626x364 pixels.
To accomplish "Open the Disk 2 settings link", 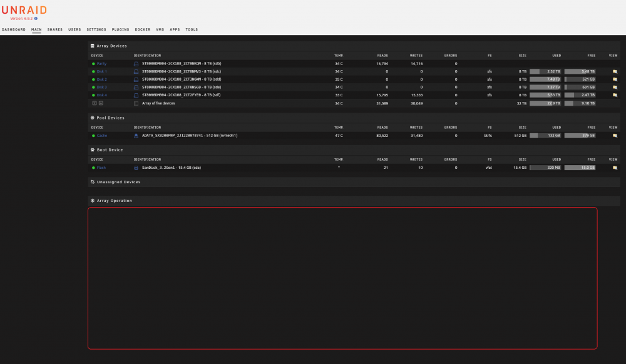I will [x=102, y=79].
